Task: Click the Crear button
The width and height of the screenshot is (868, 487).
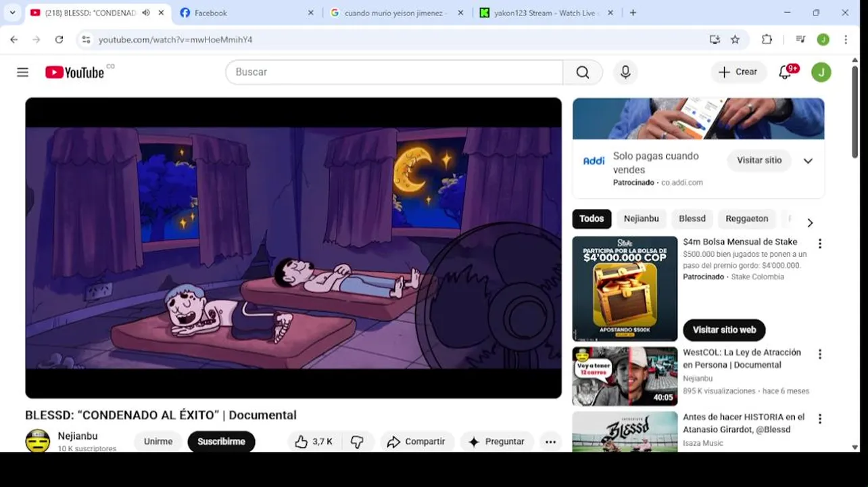Action: click(x=738, y=72)
